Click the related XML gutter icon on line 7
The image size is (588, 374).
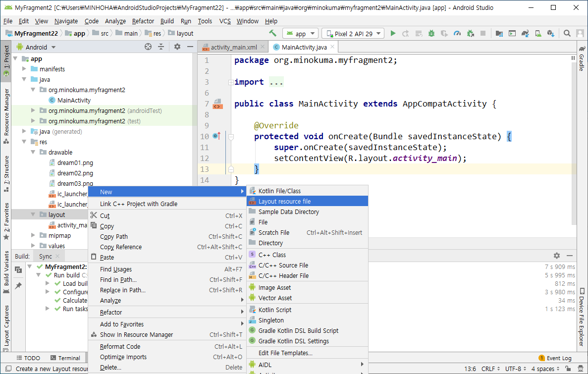[x=217, y=104]
